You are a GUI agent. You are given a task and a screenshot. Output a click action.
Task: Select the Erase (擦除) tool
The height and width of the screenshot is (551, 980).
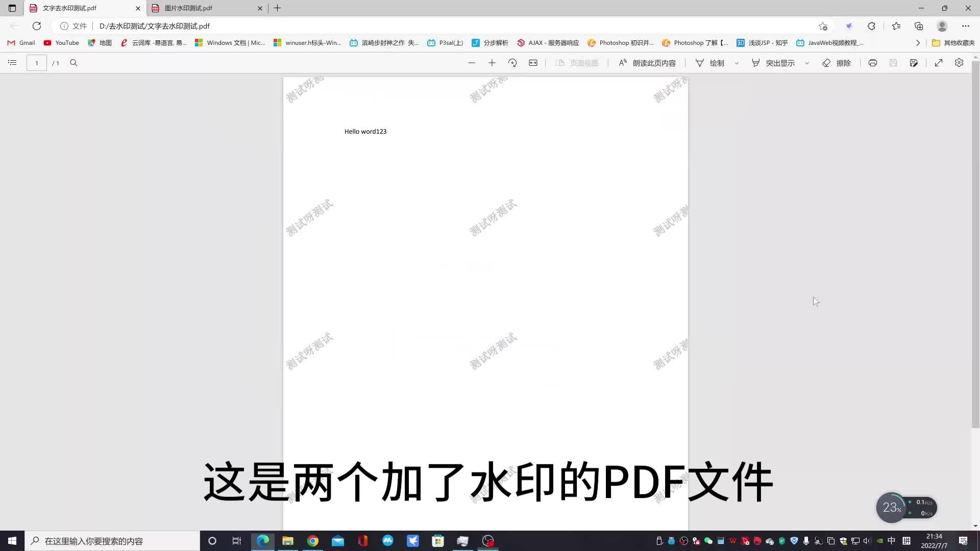click(837, 63)
